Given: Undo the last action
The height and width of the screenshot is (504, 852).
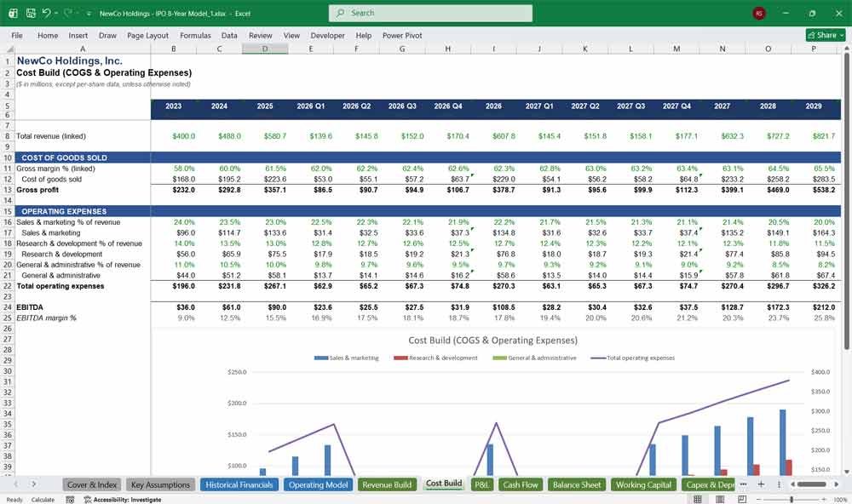Looking at the screenshot, I should [47, 13].
